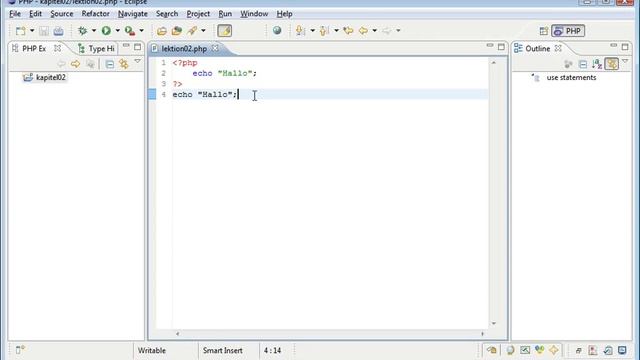Image resolution: width=640 pixels, height=360 pixels.
Task: Click the Save disk icon
Action: point(44,31)
